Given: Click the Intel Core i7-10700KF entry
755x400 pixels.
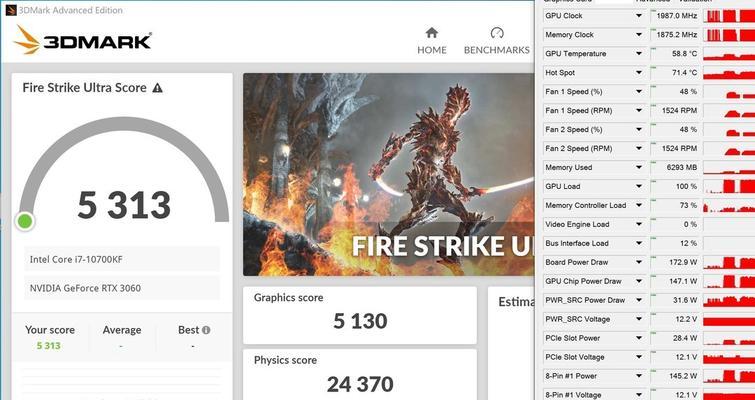Looking at the screenshot, I should point(122,259).
